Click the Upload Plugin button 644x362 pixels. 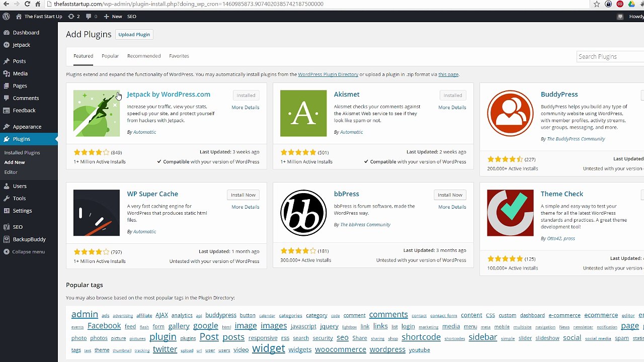(134, 34)
